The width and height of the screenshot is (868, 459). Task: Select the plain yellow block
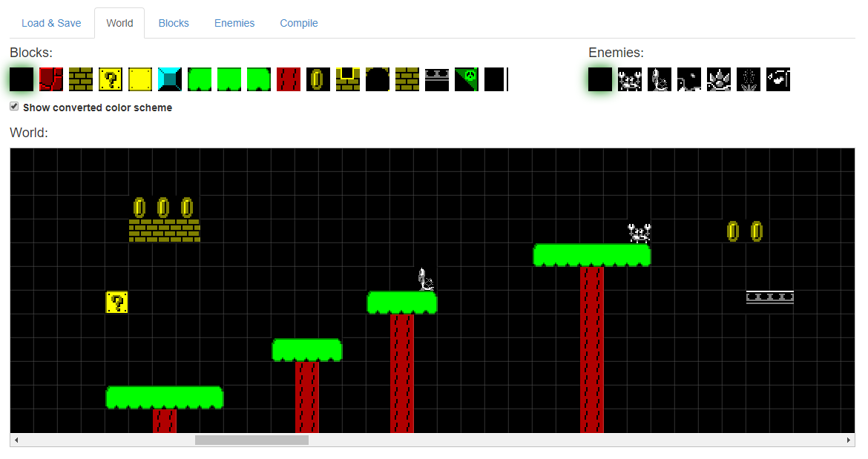point(140,79)
